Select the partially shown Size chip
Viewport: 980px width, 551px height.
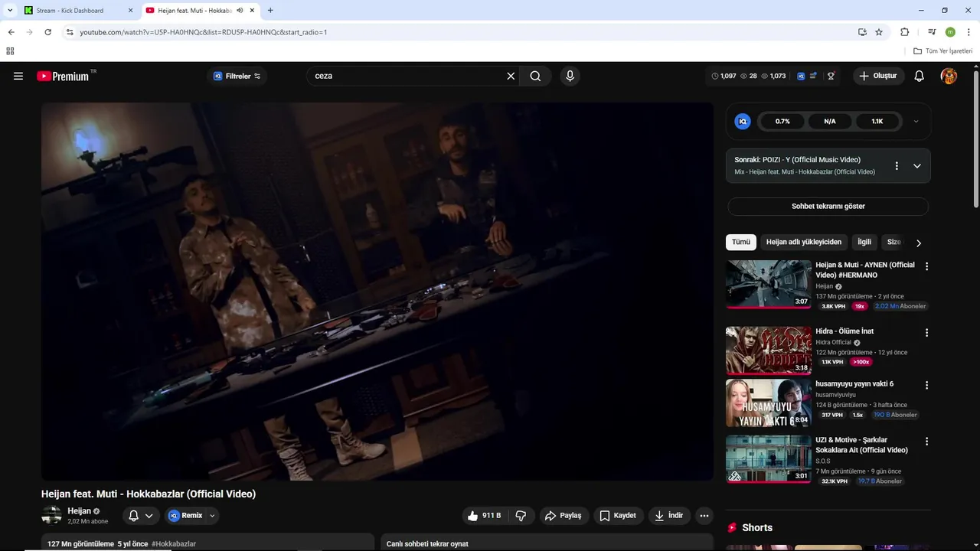coord(893,242)
